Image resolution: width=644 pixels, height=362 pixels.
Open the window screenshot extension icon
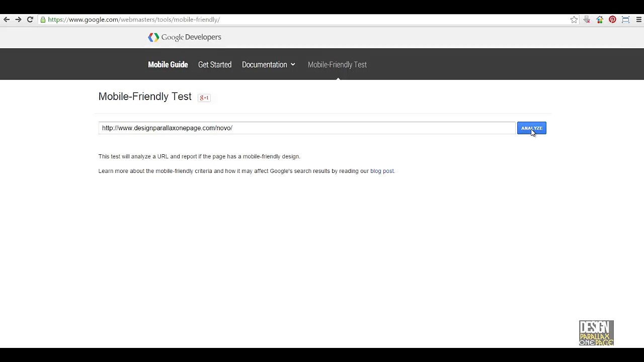pyautogui.click(x=625, y=20)
